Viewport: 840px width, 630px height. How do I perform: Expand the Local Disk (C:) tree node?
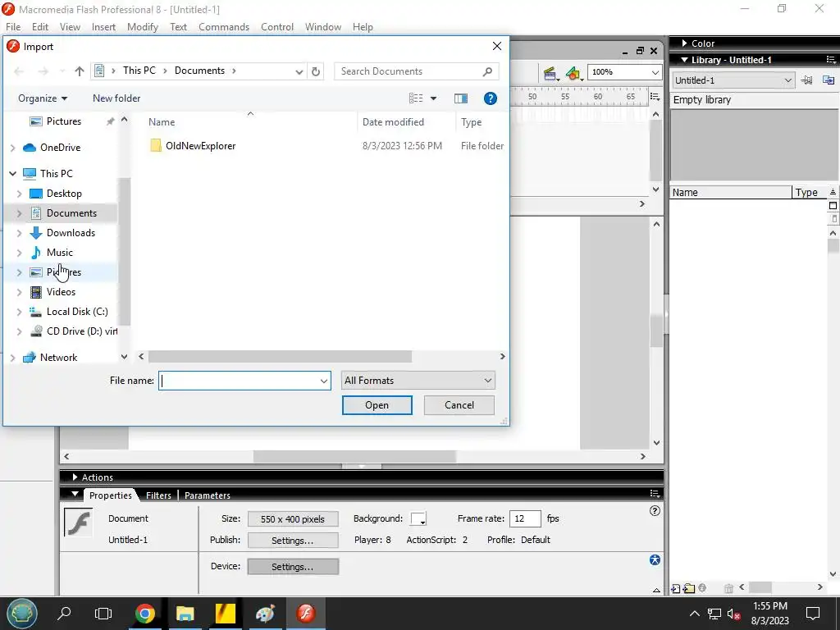click(20, 312)
